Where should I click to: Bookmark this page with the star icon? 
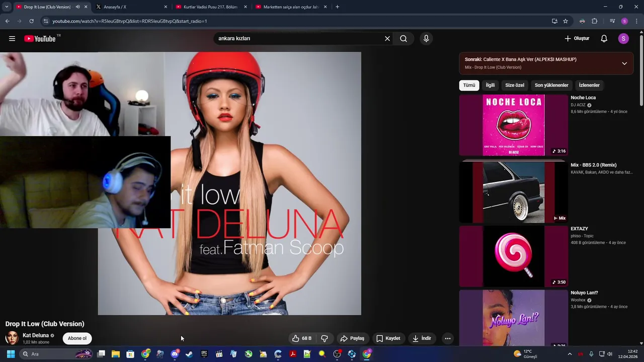pos(566,21)
